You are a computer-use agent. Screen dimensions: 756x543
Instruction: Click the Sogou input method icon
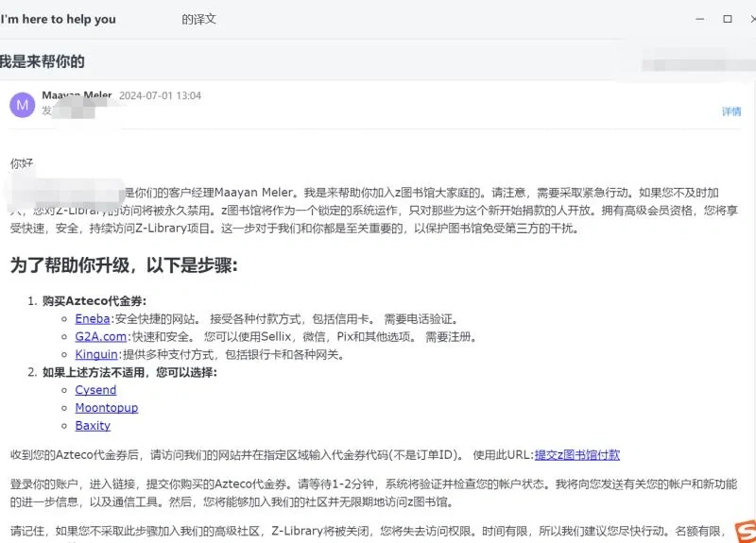pyautogui.click(x=746, y=532)
